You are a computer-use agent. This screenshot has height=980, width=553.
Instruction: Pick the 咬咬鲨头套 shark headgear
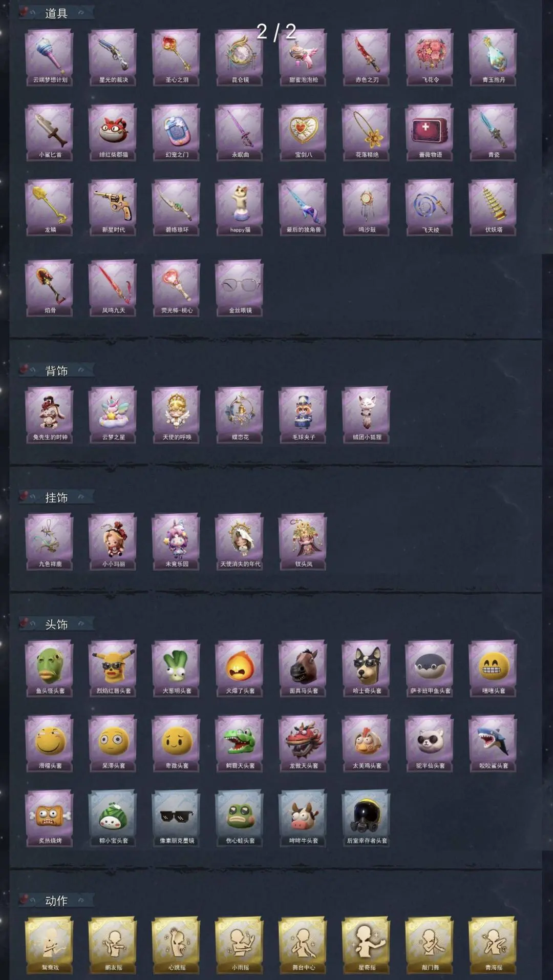click(x=494, y=743)
